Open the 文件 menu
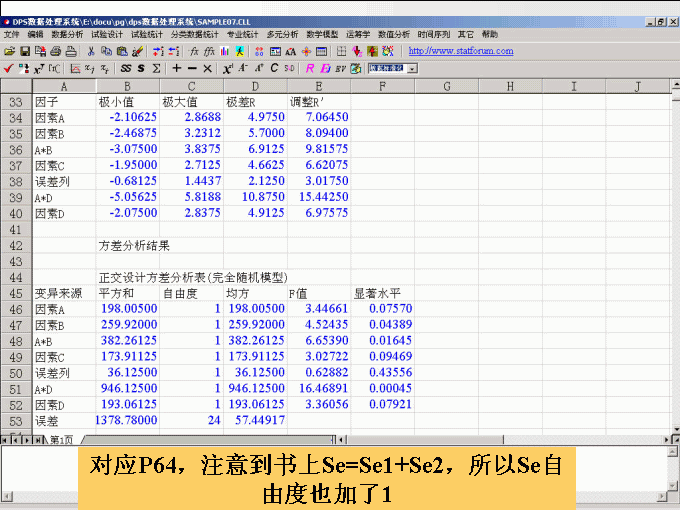The height and width of the screenshot is (510, 680). tap(11, 34)
